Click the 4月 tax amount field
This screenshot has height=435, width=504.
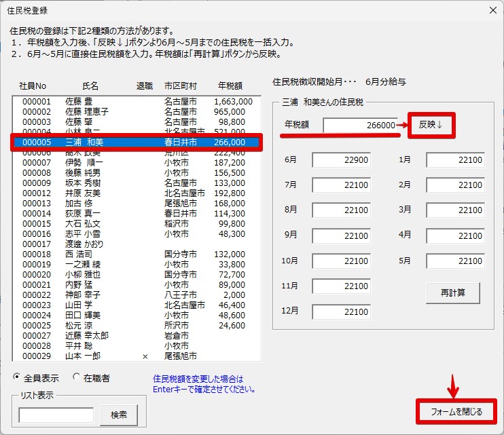[x=456, y=235]
